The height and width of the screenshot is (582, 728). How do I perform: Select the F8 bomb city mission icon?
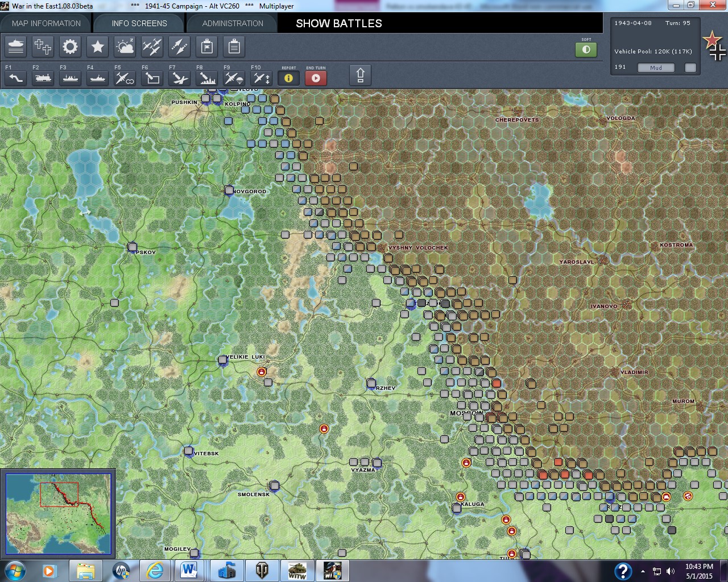point(206,78)
